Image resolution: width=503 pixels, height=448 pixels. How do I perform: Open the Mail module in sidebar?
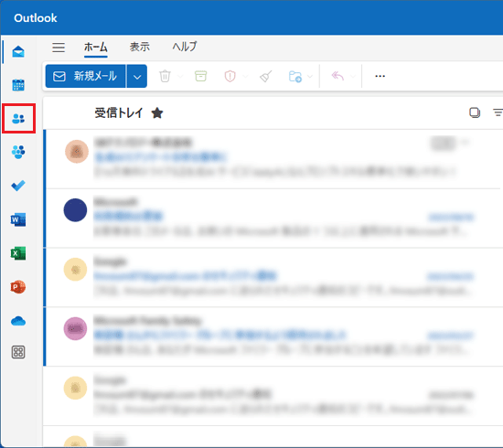[18, 51]
